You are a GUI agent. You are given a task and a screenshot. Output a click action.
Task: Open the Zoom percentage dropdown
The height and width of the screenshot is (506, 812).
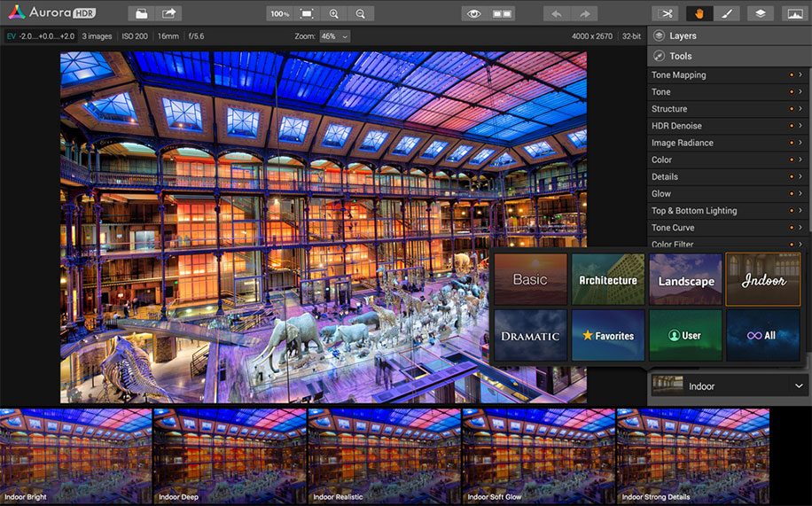pos(334,36)
